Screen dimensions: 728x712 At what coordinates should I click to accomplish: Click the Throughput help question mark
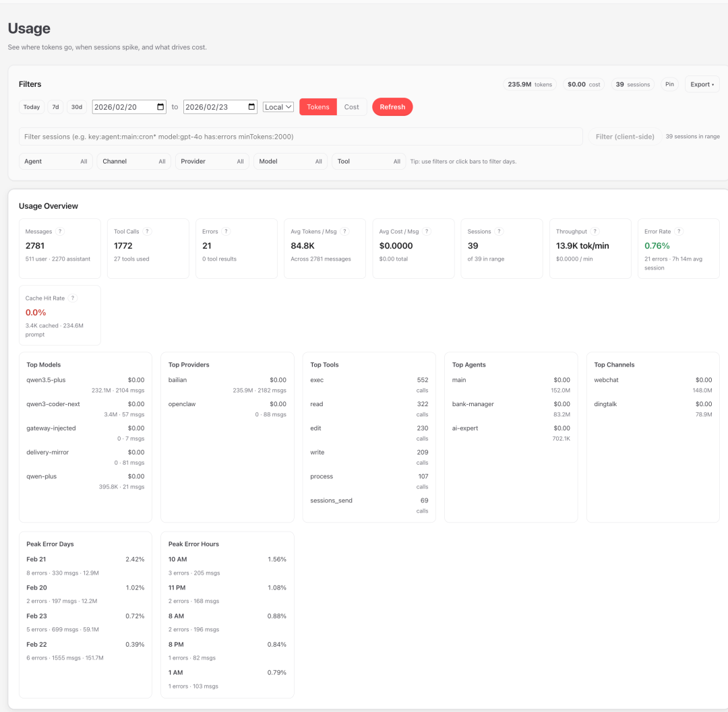click(595, 232)
